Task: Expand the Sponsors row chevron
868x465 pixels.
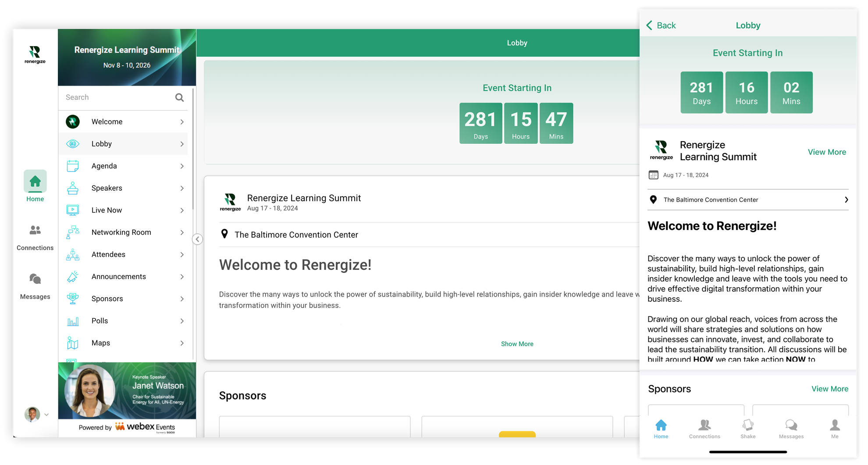Action: click(182, 299)
